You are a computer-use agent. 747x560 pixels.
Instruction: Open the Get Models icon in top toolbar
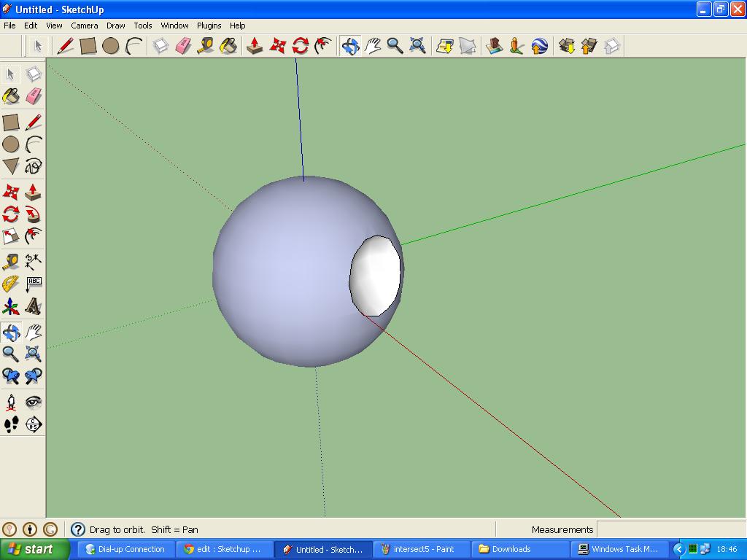click(567, 46)
